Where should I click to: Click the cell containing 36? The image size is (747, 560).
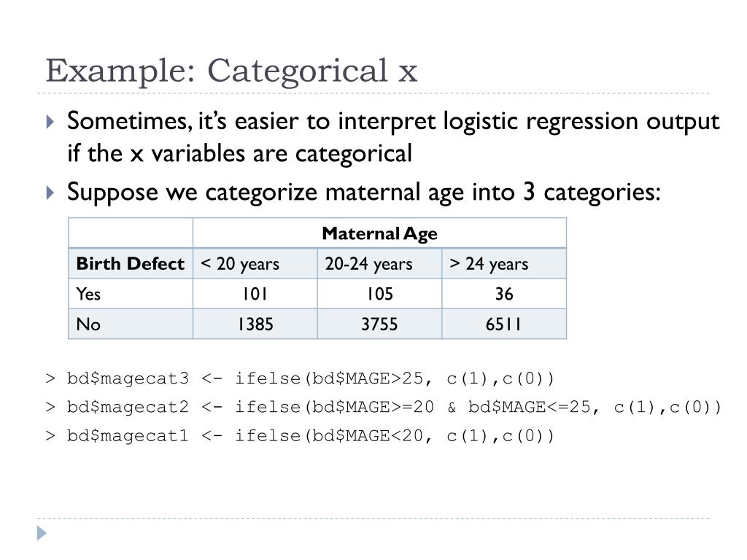coord(504,294)
